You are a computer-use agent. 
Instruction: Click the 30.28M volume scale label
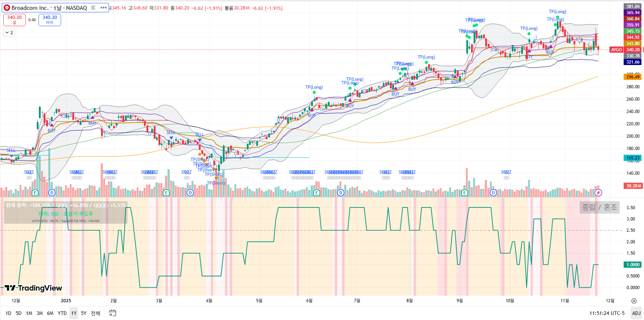pos(633,186)
